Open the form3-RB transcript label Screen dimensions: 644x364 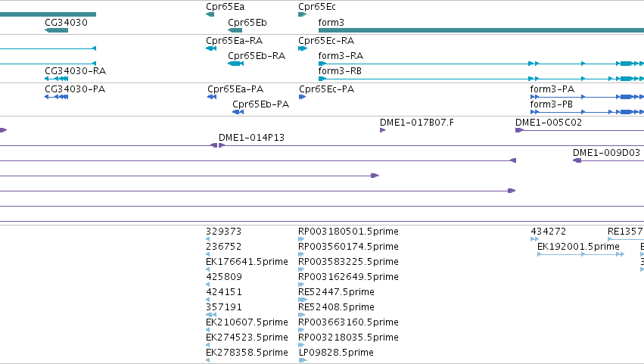pyautogui.click(x=340, y=71)
